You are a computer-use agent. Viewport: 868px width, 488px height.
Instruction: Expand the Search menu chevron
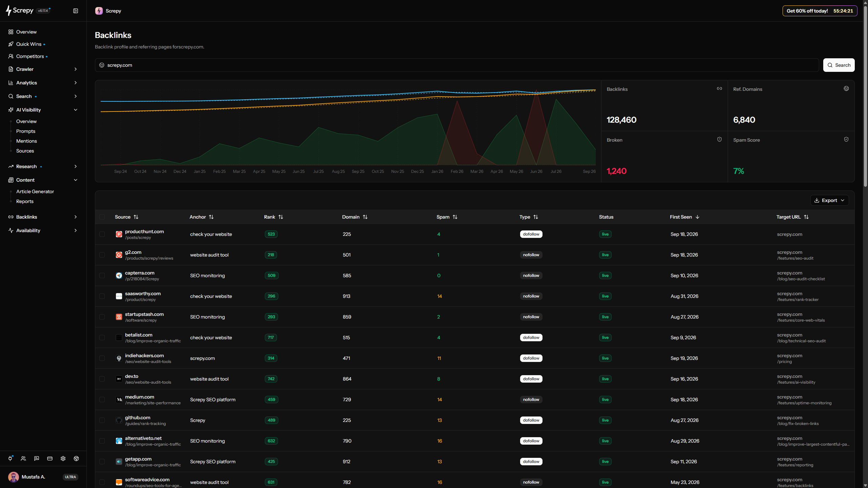[76, 96]
